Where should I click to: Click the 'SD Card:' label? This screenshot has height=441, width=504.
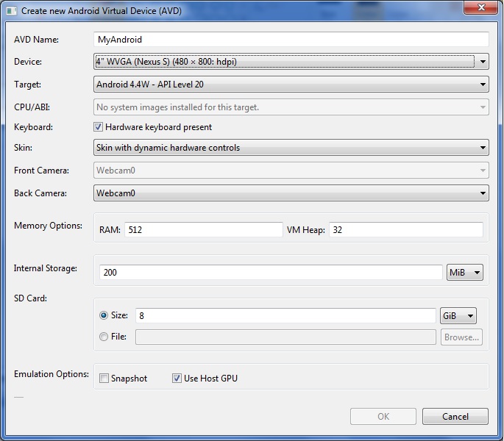[x=31, y=298]
